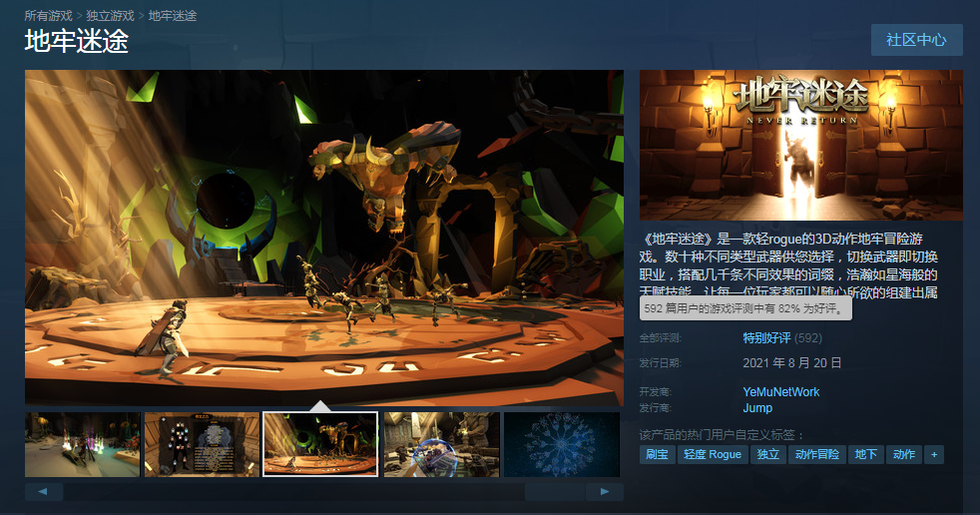Click the 发行商 label
This screenshot has height=515, width=980.
point(655,408)
